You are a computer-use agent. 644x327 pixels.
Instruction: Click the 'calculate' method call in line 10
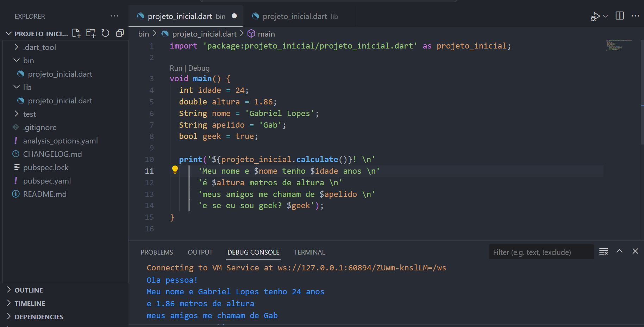tap(317, 159)
